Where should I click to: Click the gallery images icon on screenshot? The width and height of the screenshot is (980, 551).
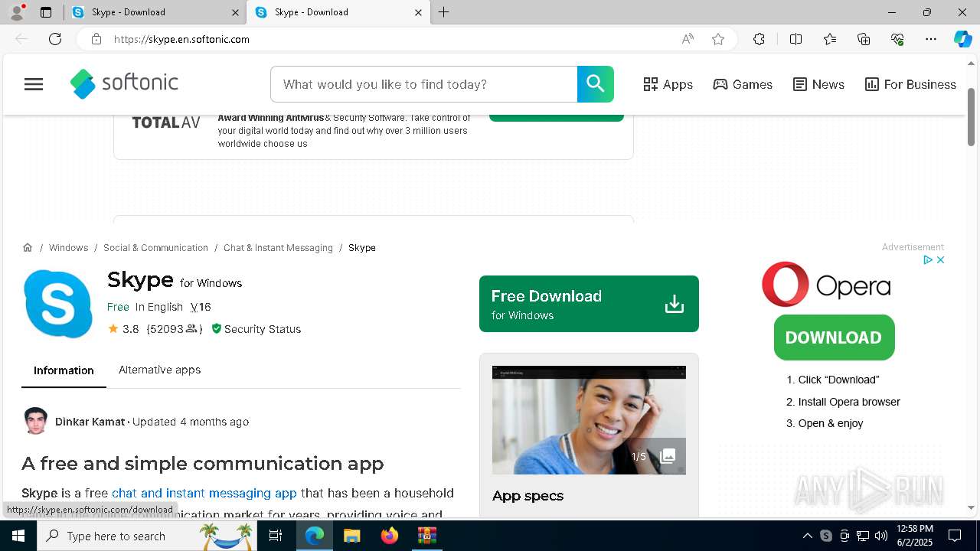(668, 456)
